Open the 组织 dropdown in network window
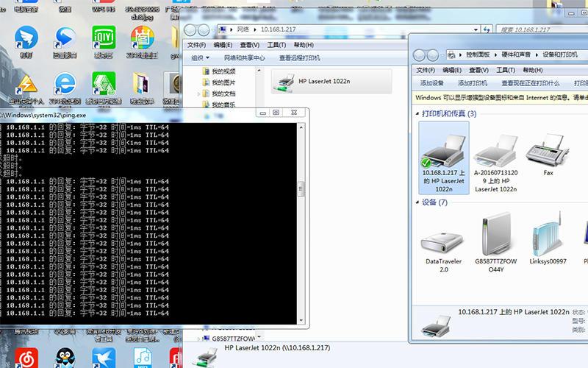Viewport: 588px width, 368px height. pyautogui.click(x=200, y=58)
